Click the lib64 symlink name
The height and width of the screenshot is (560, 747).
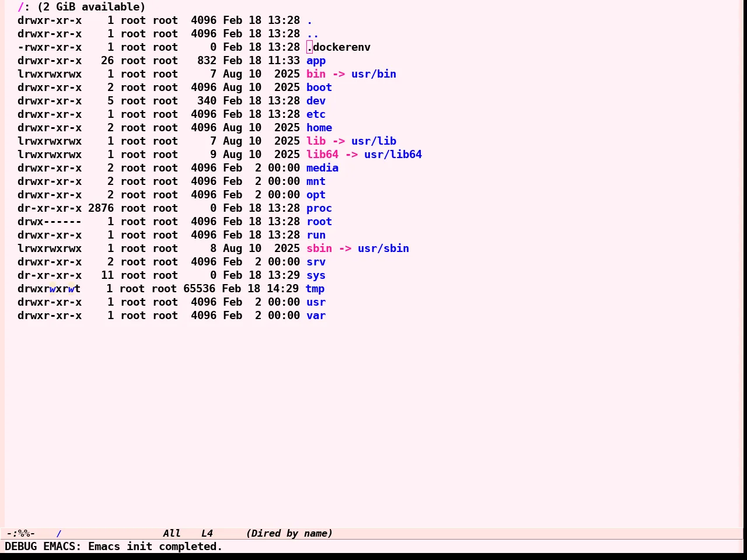[x=322, y=155]
